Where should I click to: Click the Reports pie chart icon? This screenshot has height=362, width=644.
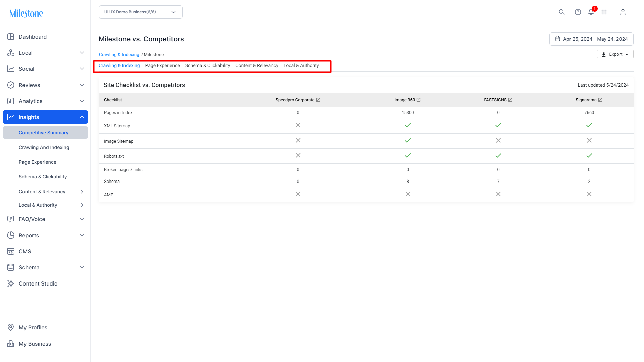pyautogui.click(x=11, y=235)
